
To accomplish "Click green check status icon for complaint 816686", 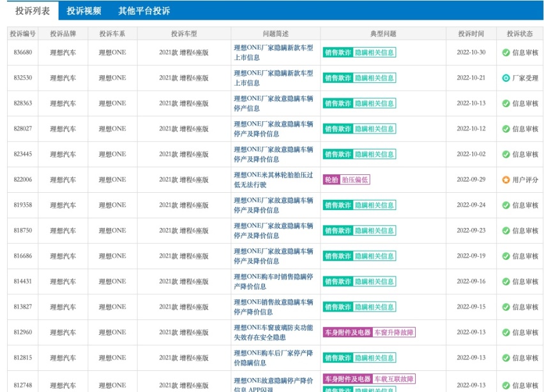I will coord(506,256).
